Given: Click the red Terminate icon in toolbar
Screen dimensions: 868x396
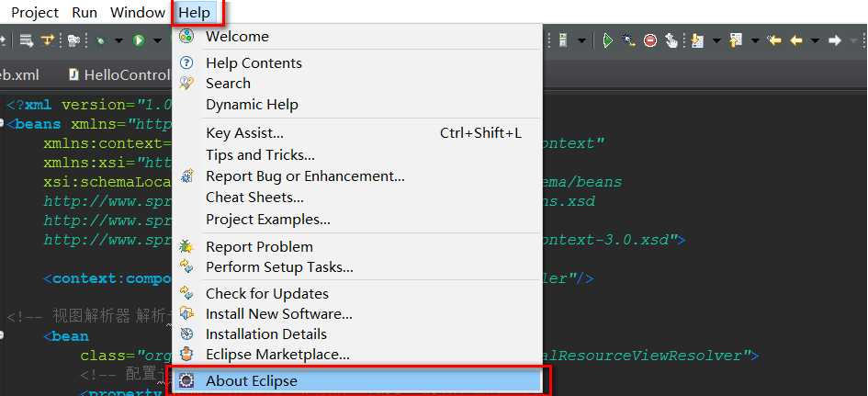Looking at the screenshot, I should [650, 40].
